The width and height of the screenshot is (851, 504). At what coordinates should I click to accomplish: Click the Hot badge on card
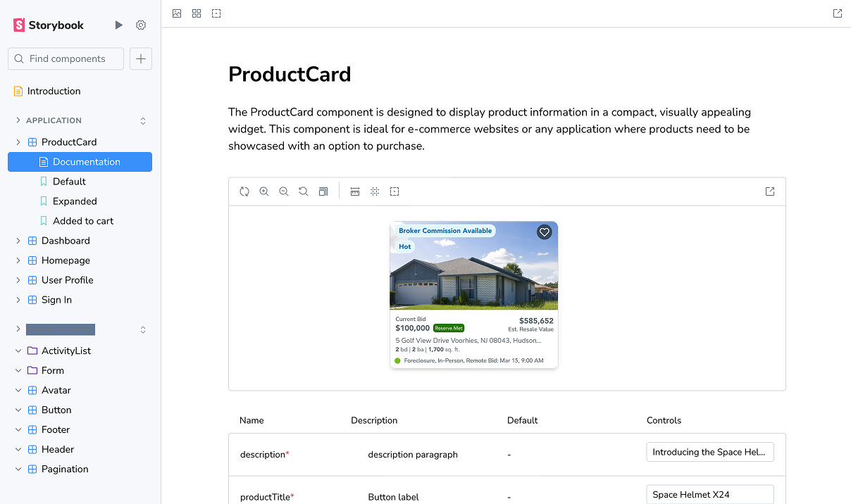(405, 247)
